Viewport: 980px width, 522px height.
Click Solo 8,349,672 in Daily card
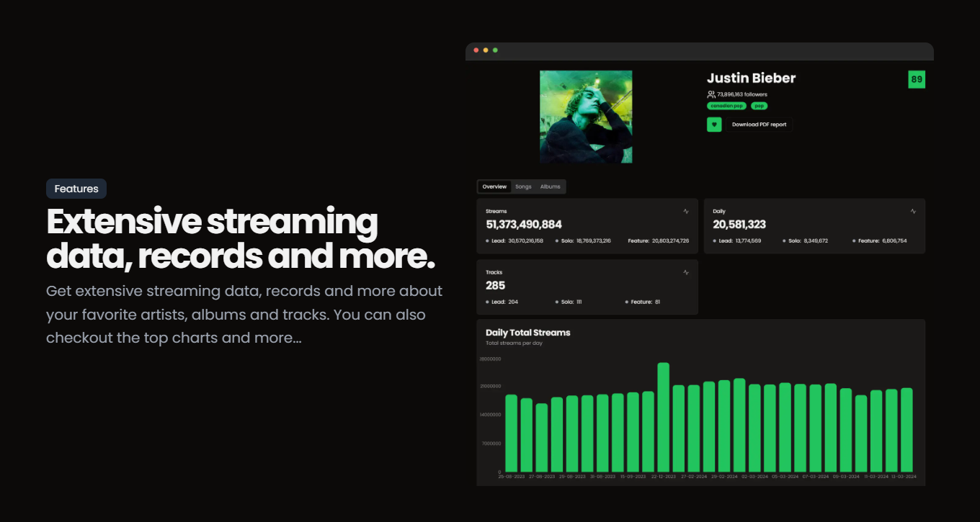click(x=806, y=240)
